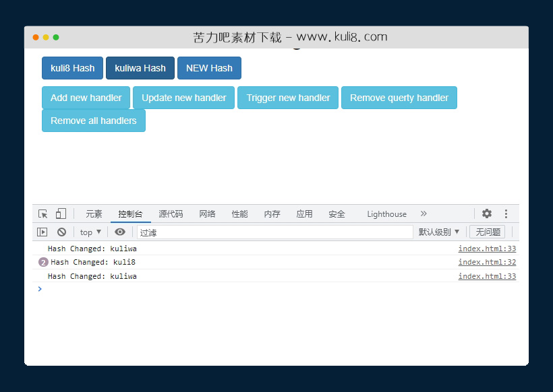Image resolution: width=553 pixels, height=392 pixels.
Task: Open the 'top' frame context dropdown
Action: (x=90, y=232)
